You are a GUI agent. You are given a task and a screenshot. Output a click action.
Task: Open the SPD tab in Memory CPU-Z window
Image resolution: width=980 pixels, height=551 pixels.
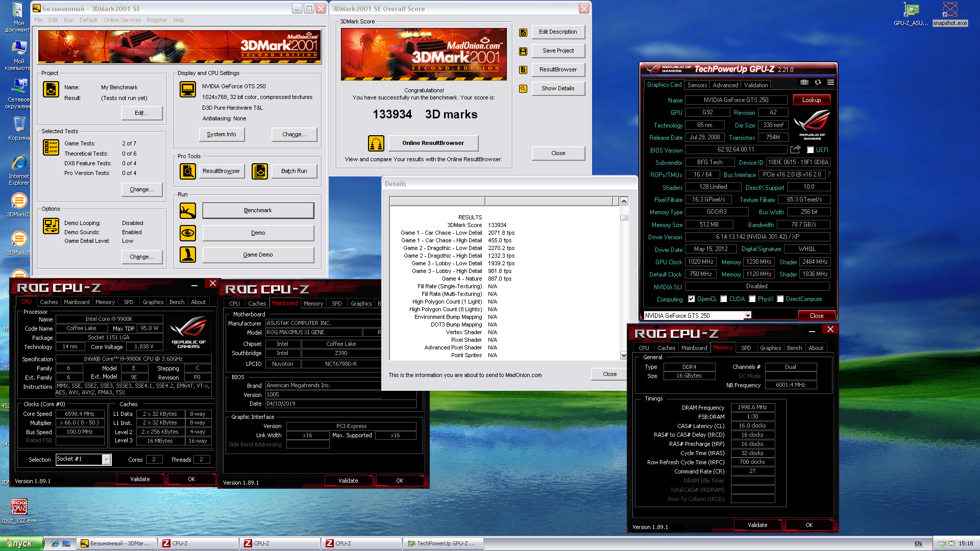click(x=746, y=348)
